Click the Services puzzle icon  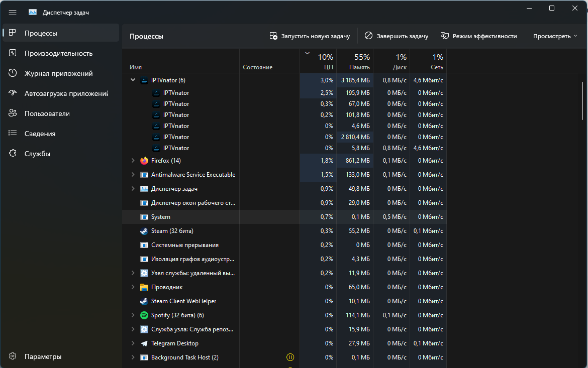click(x=13, y=153)
